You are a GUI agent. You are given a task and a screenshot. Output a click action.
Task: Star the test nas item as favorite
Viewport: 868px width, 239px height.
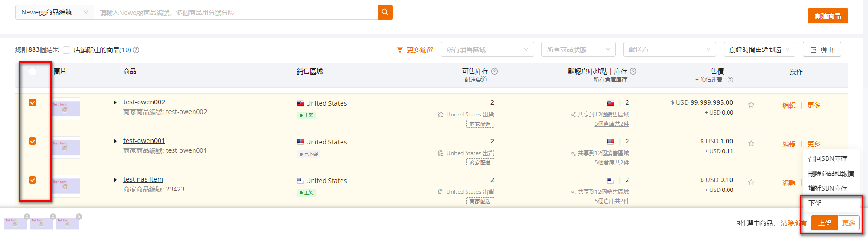pyautogui.click(x=751, y=182)
